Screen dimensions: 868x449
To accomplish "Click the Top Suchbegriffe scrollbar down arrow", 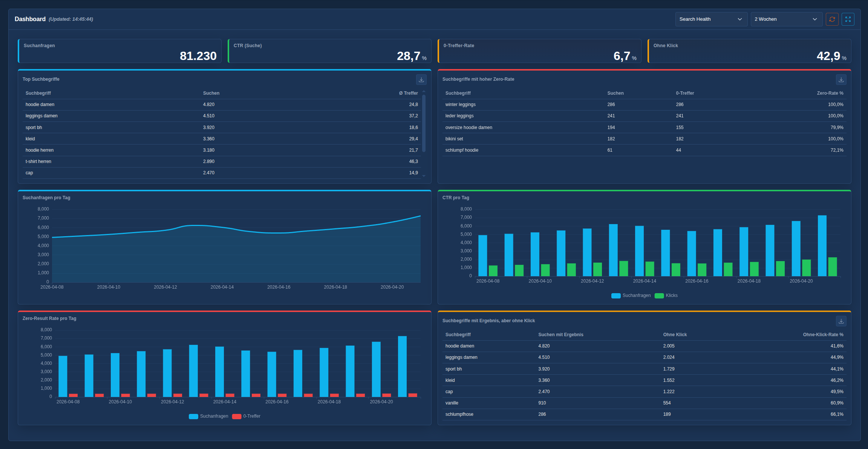I will 424,176.
